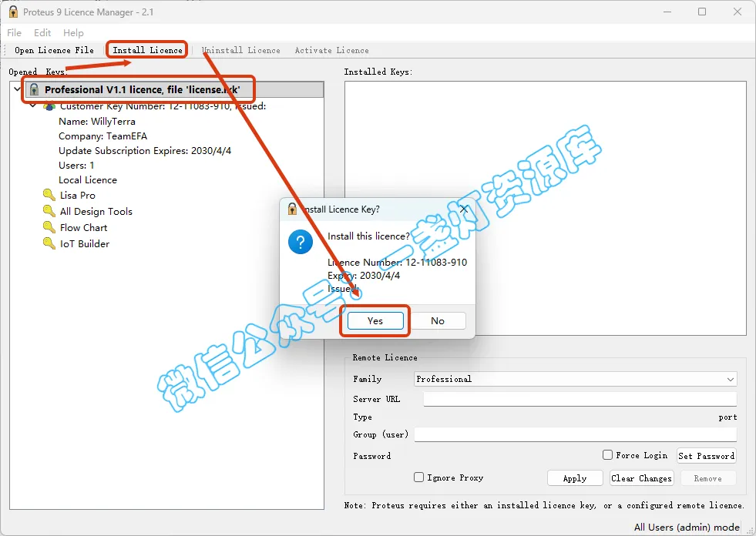Click the padlock icon in Install Licence Key dialog
Image resolution: width=756 pixels, height=536 pixels.
pos(292,209)
